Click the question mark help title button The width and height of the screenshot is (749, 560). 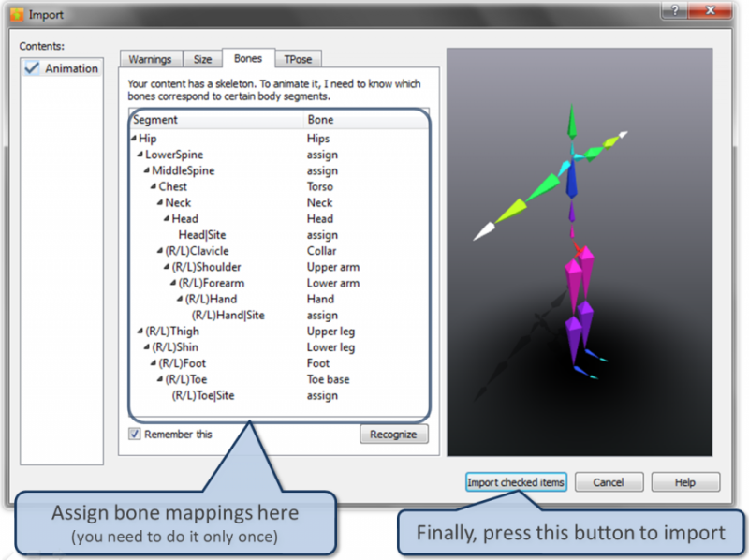[x=674, y=10]
